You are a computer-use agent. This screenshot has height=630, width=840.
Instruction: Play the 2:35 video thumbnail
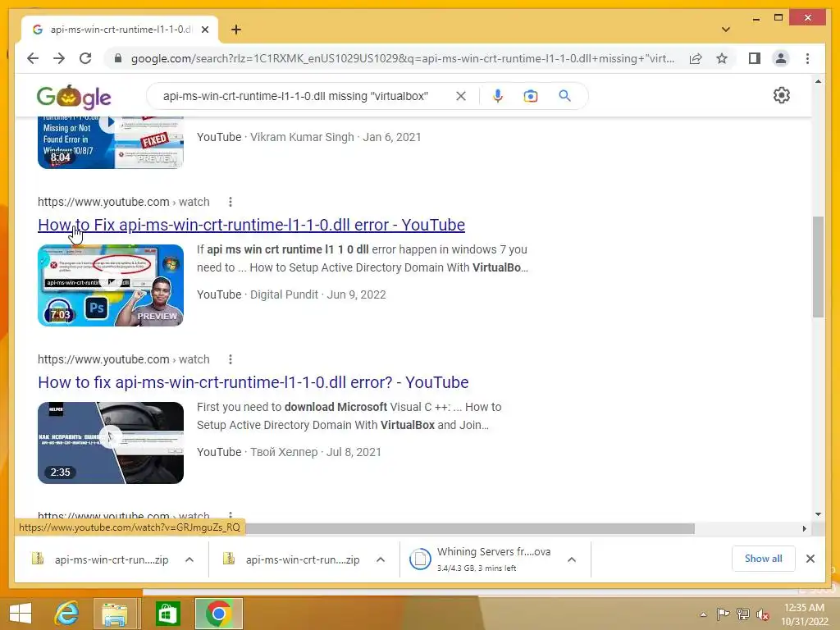[x=111, y=443]
